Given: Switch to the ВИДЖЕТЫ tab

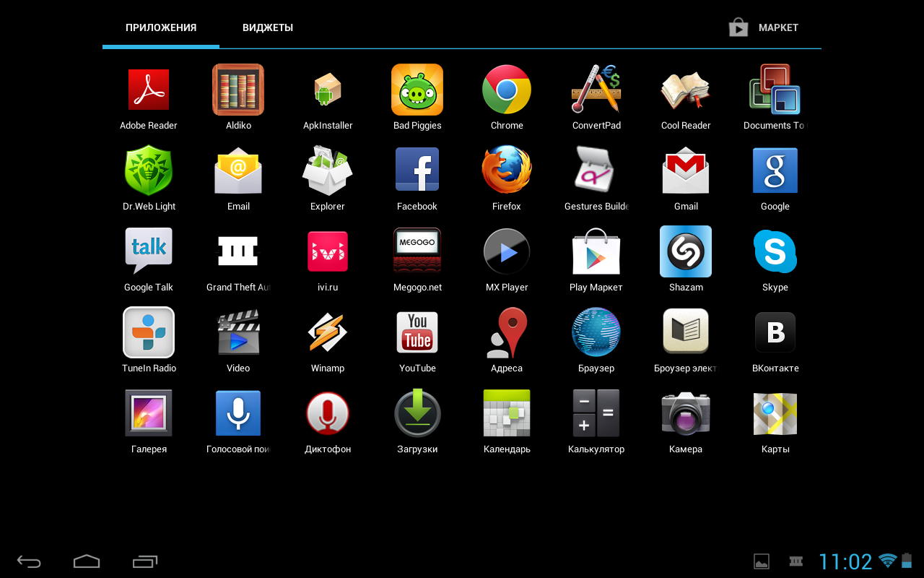Looking at the screenshot, I should 268,27.
